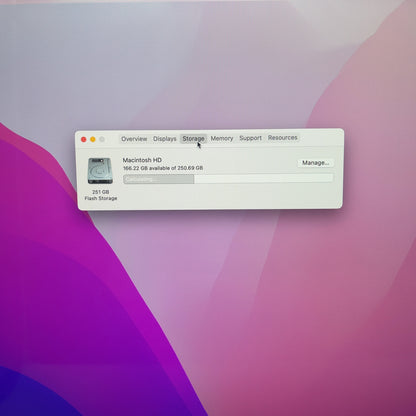Click the gray used portion of storage bar

point(159,179)
